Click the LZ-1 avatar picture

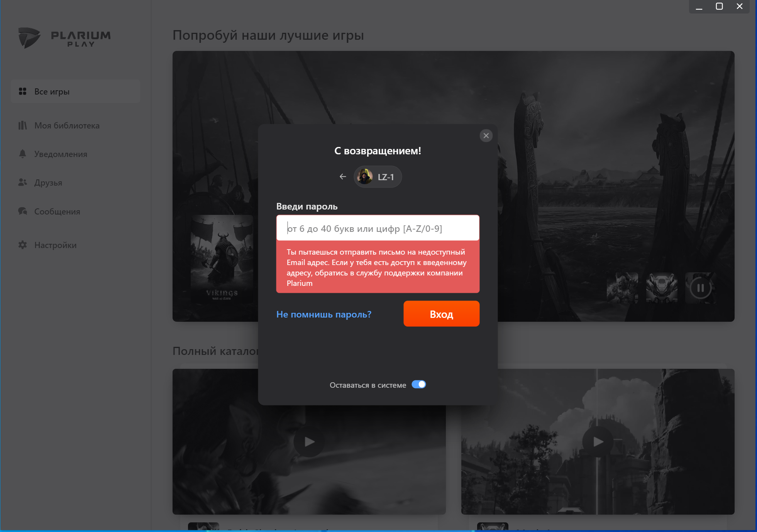click(x=365, y=177)
